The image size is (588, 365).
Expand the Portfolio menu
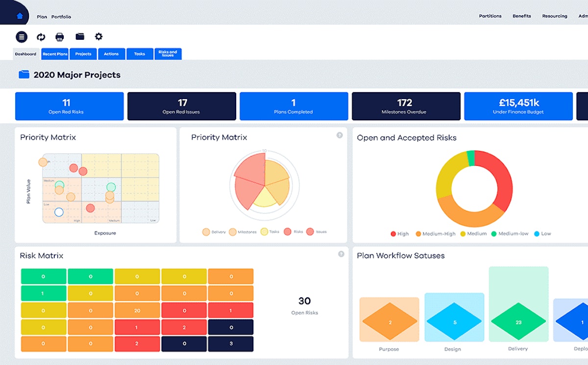pyautogui.click(x=61, y=16)
